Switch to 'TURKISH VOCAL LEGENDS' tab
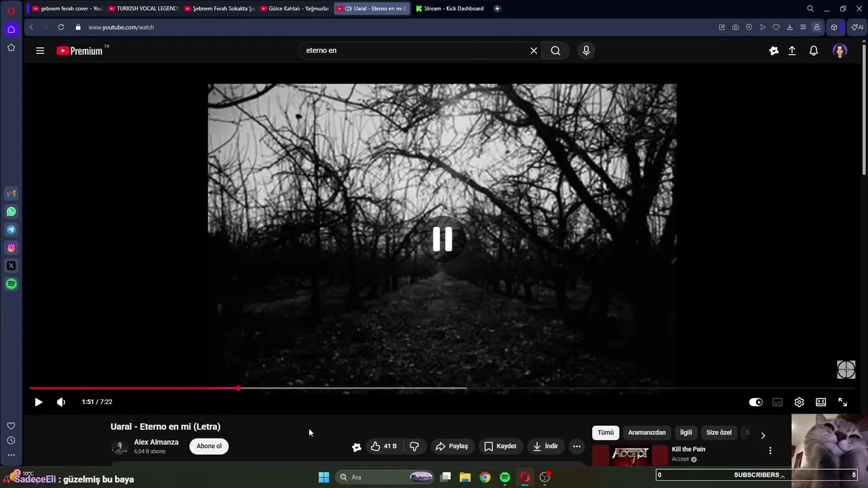 pyautogui.click(x=142, y=9)
